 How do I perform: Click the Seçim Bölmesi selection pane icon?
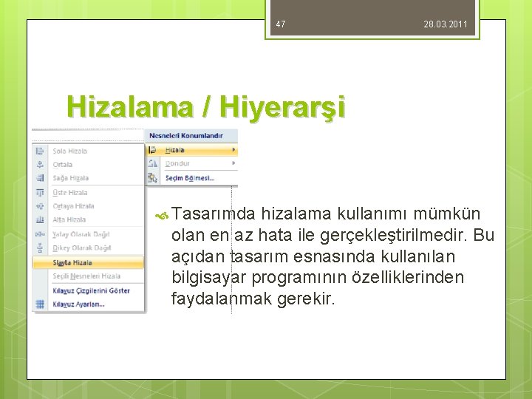152,178
